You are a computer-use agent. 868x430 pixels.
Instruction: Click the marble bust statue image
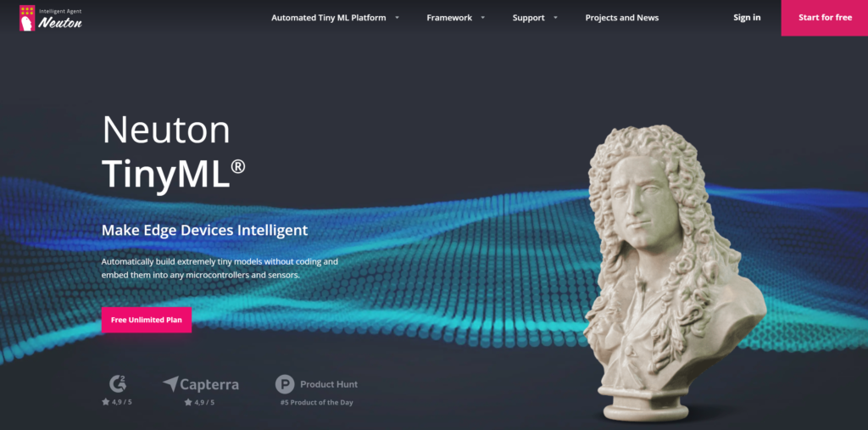[670, 271]
